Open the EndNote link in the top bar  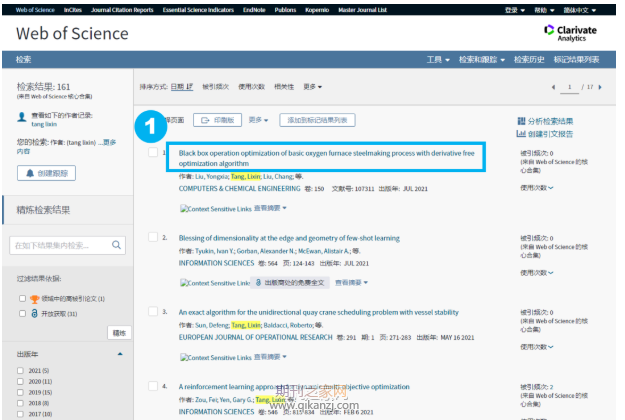coord(254,10)
